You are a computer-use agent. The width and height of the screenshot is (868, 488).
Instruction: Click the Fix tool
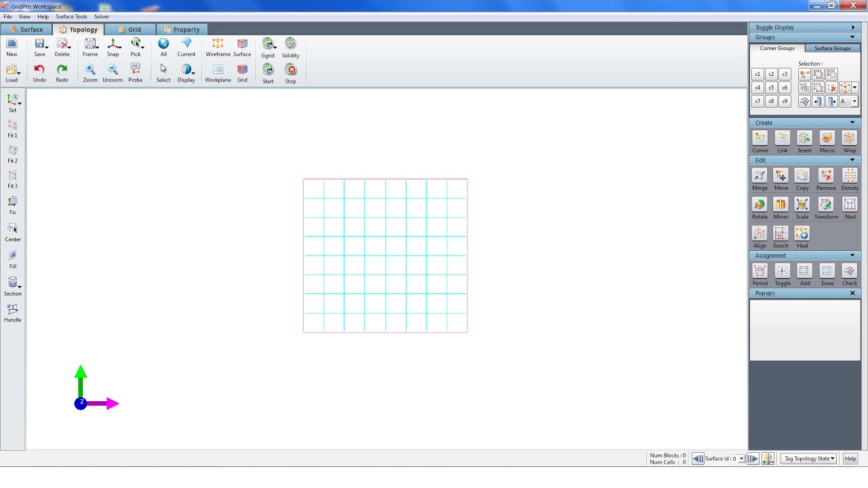tap(12, 202)
